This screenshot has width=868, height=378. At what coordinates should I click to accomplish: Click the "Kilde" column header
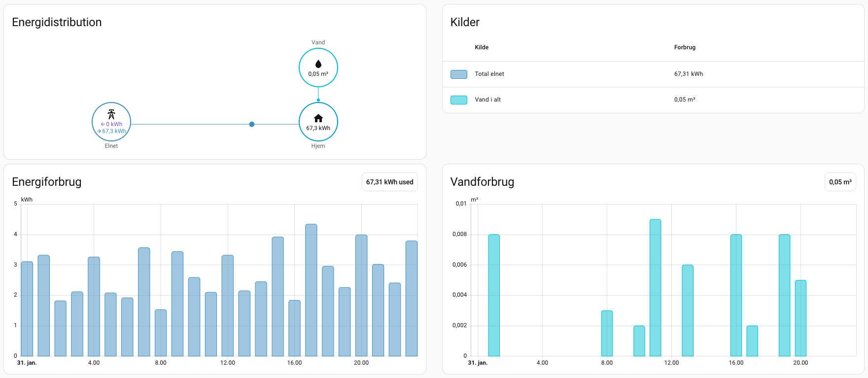click(482, 47)
